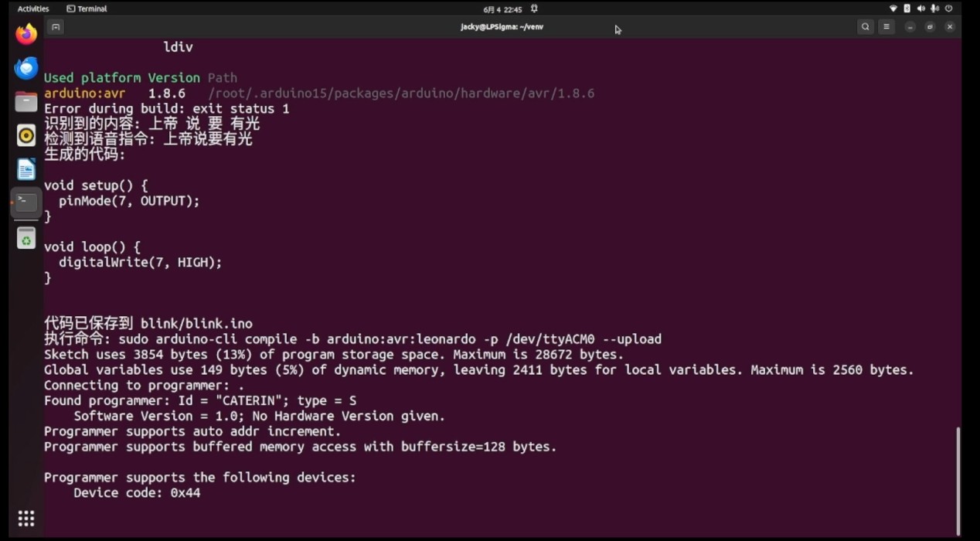
Task: Open the Show Applications grid
Action: pos(26,518)
